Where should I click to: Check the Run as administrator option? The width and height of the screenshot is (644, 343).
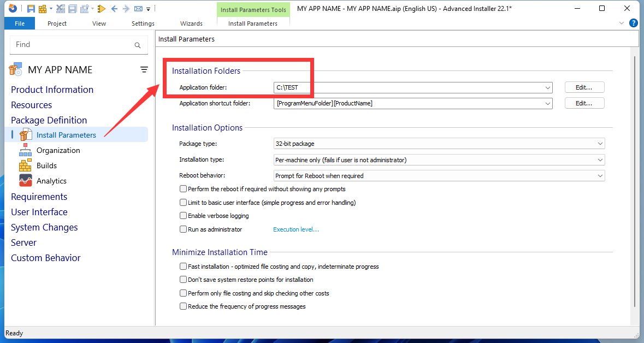(x=184, y=229)
